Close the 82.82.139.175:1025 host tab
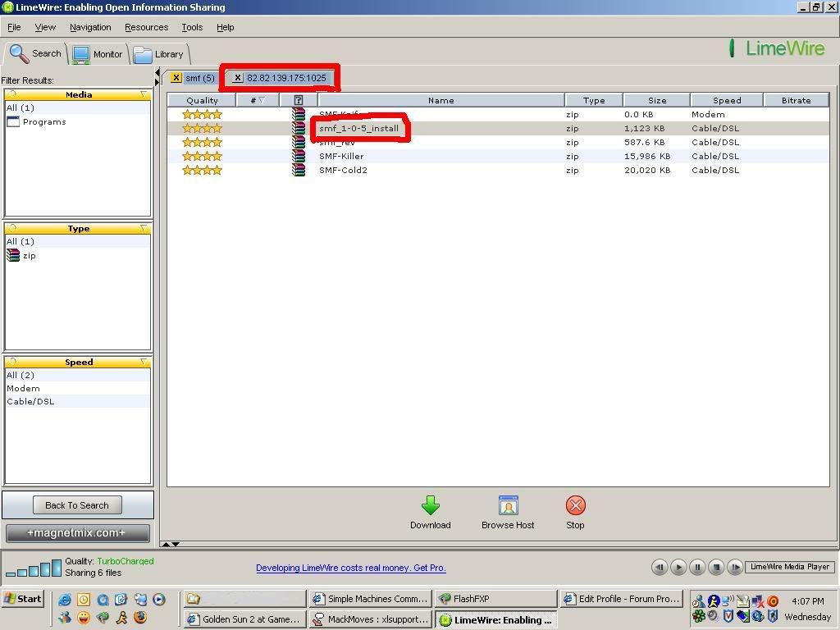 coord(238,78)
